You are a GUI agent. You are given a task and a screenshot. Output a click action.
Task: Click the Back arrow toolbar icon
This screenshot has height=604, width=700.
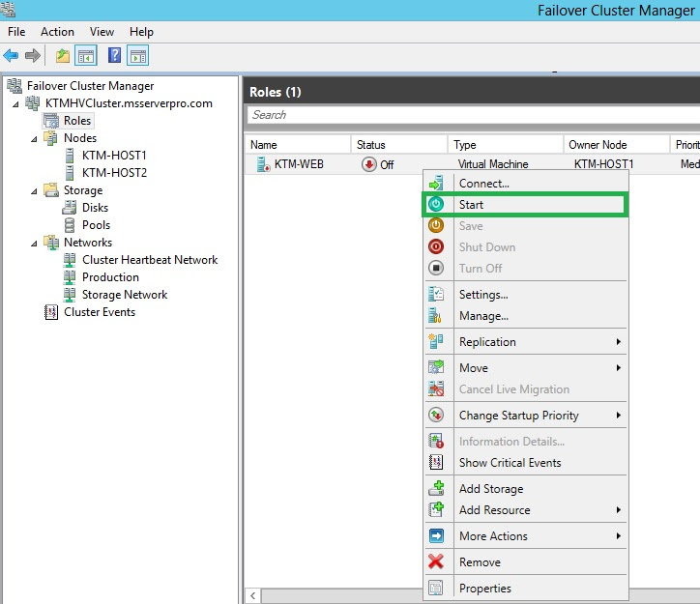pos(11,56)
